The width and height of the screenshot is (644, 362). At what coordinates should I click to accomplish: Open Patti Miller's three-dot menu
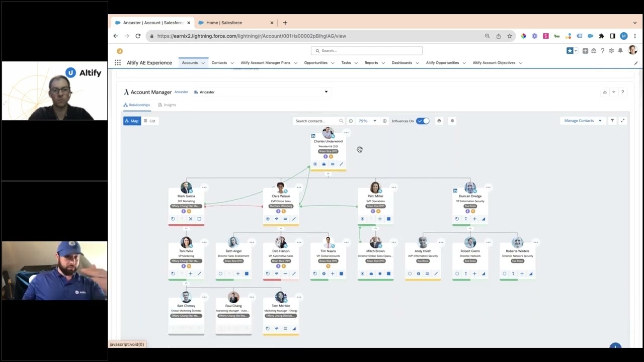pyautogui.click(x=393, y=187)
